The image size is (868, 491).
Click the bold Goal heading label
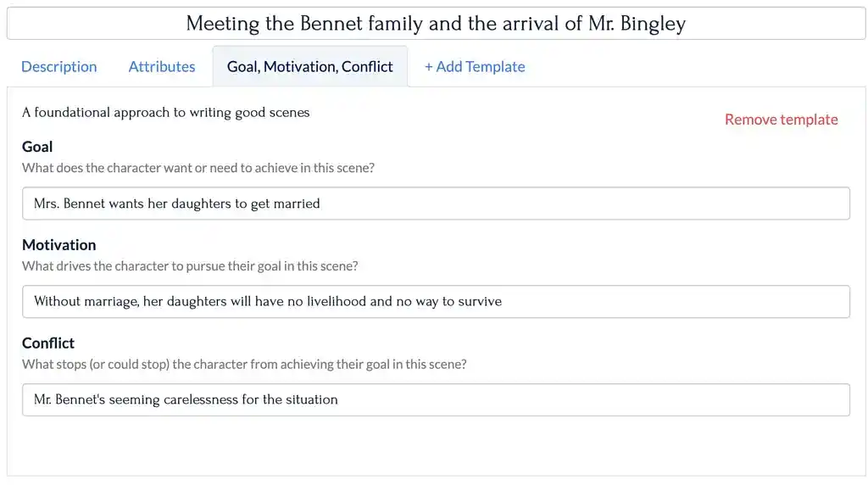(37, 147)
